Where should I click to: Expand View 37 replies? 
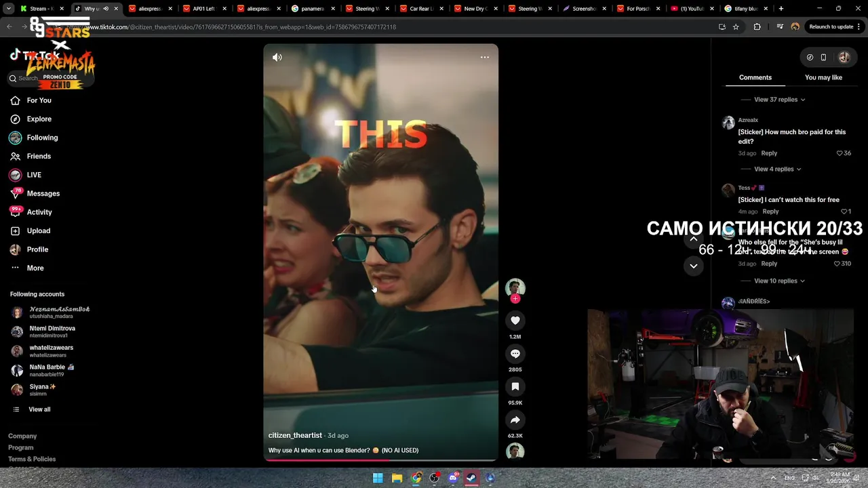pos(779,100)
